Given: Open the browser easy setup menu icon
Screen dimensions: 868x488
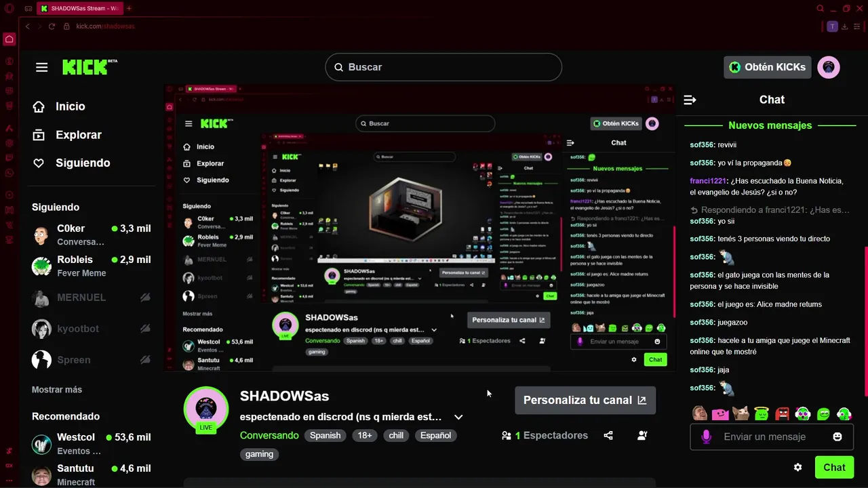Looking at the screenshot, I should (859, 26).
